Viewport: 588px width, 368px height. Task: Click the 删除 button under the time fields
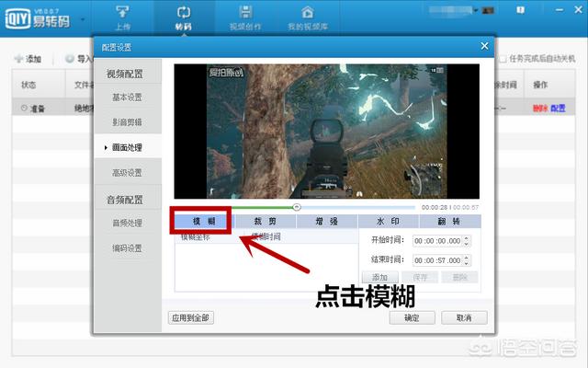pyautogui.click(x=459, y=278)
